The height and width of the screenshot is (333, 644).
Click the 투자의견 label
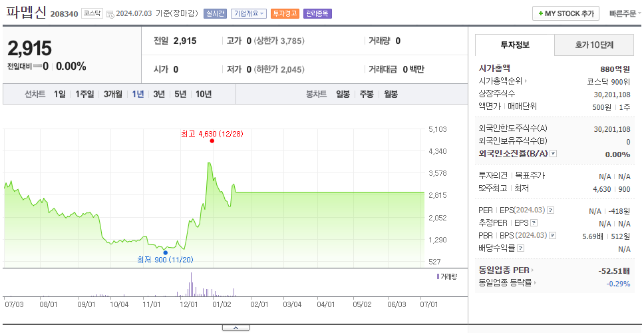[x=493, y=176]
